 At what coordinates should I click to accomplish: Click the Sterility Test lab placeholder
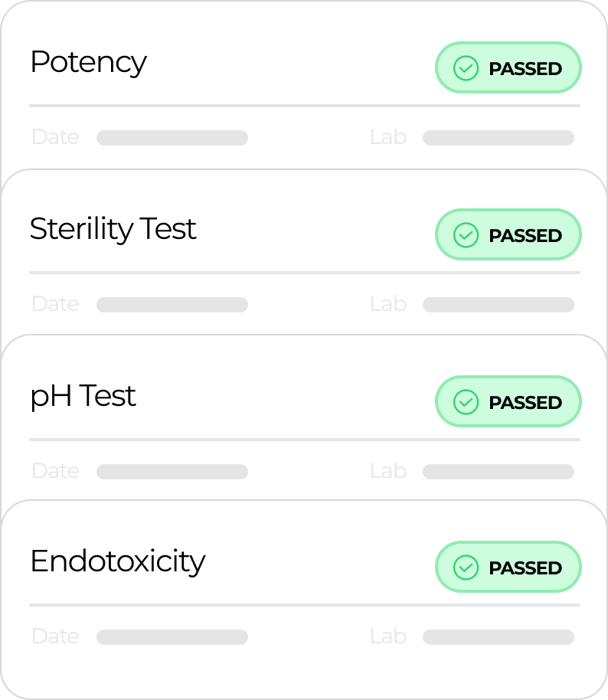coord(498,305)
